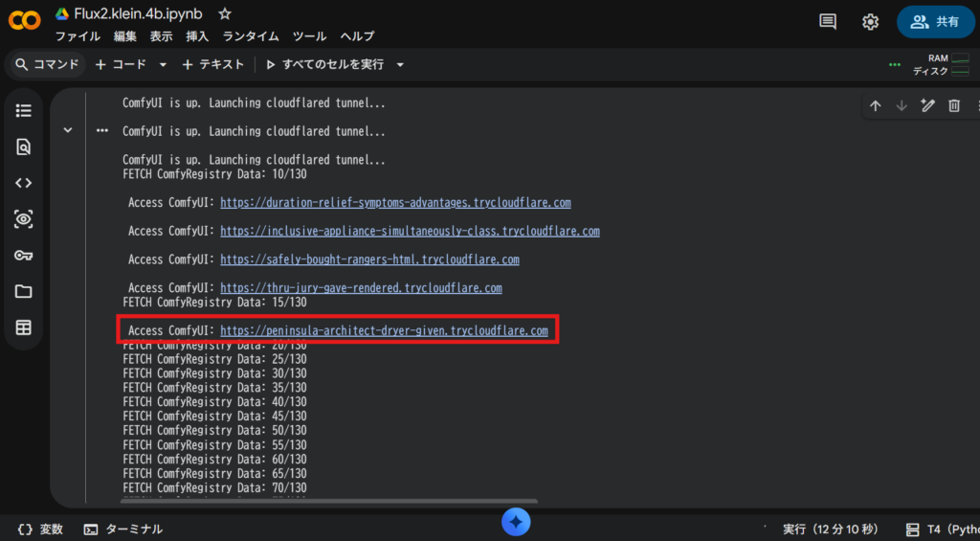Viewport: 980px width, 541px height.
Task: Move cell up with the up arrow
Action: 875,105
